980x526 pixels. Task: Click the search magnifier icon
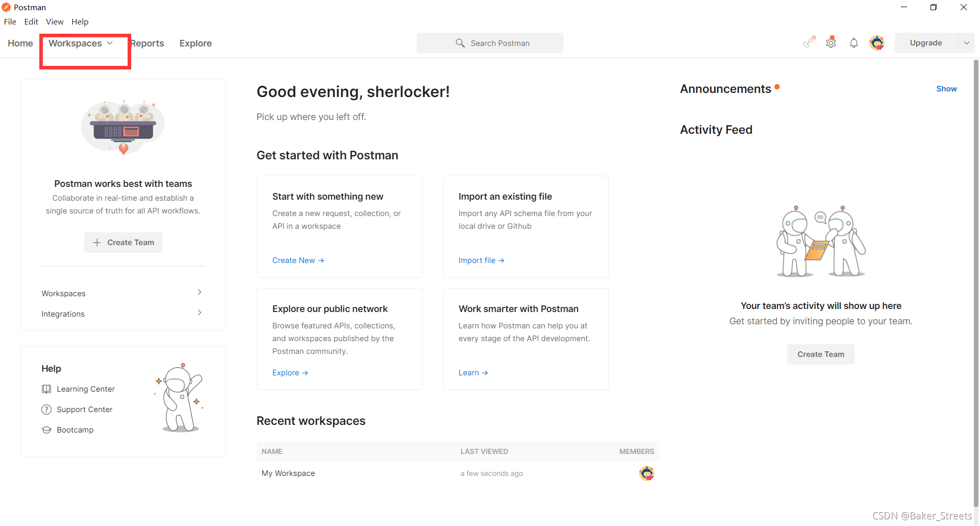(x=460, y=43)
